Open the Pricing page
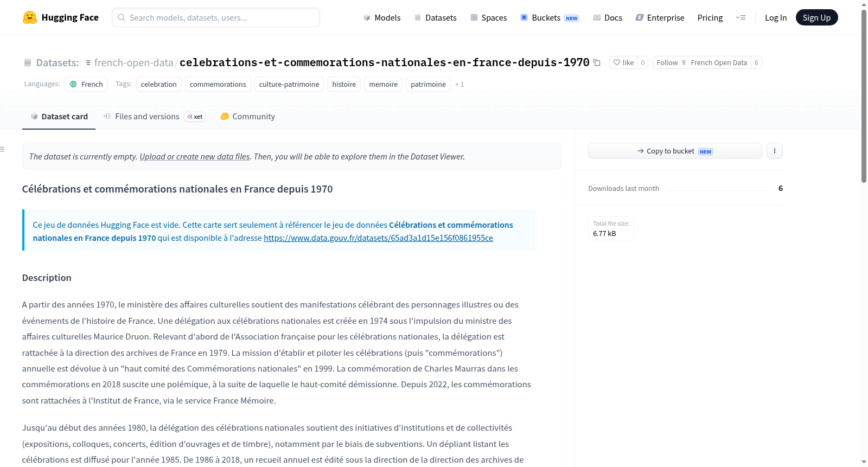Viewport: 868px width, 467px height. (710, 17)
